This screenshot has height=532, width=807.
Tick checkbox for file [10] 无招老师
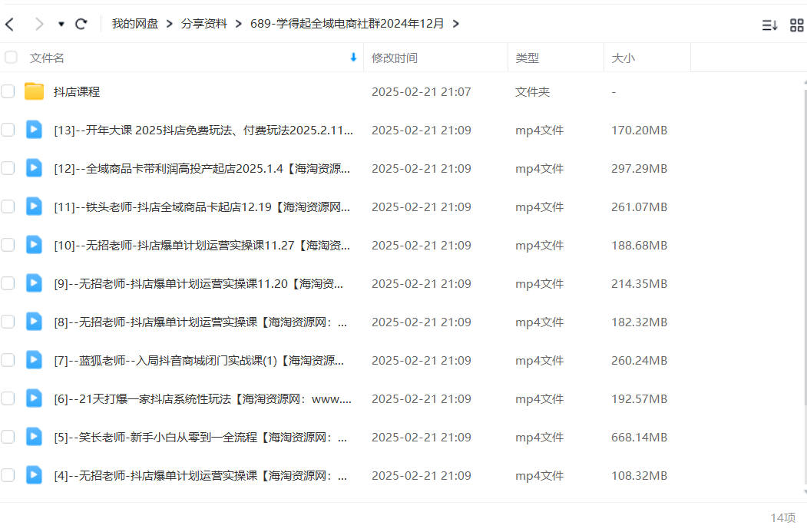click(x=8, y=245)
